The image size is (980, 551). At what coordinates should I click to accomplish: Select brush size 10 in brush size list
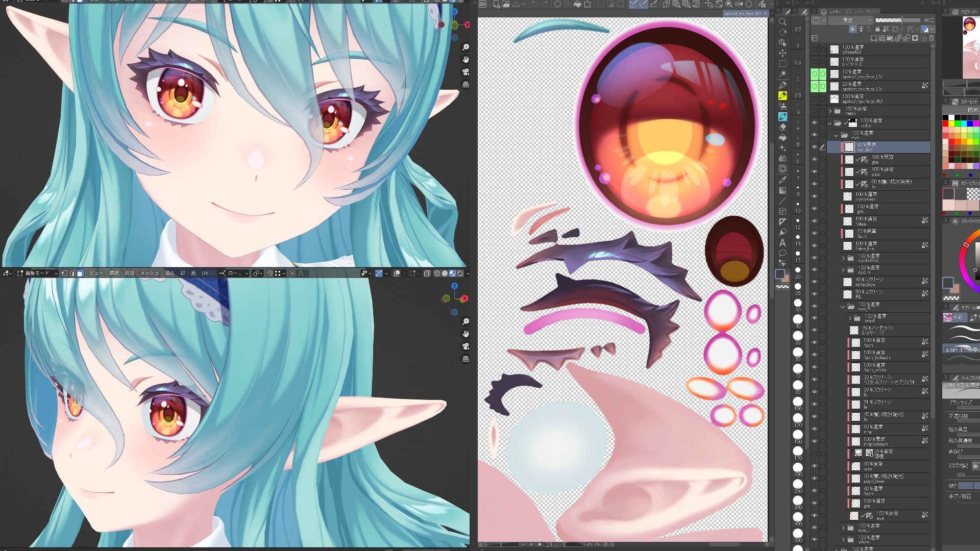(798, 207)
